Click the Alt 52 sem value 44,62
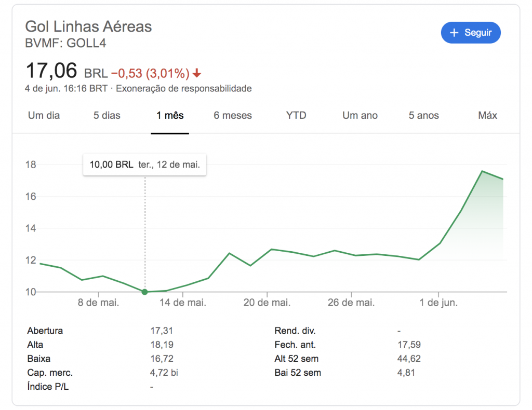This screenshot has width=532, height=410. (x=409, y=359)
